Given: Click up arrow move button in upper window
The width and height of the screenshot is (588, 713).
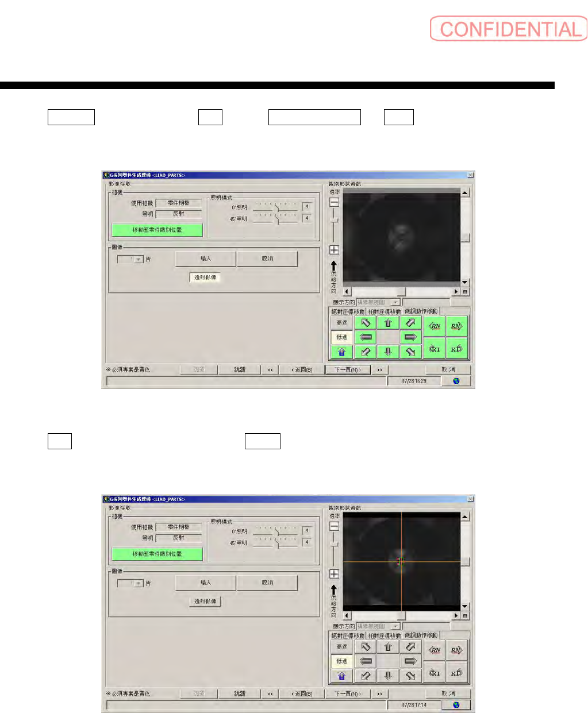Looking at the screenshot, I should point(388,323).
